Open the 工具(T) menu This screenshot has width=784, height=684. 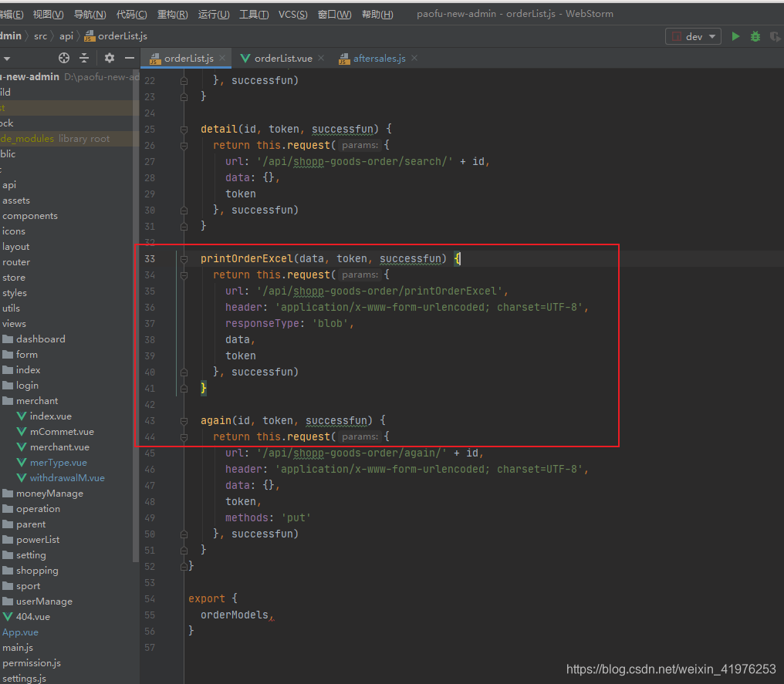pyautogui.click(x=254, y=14)
